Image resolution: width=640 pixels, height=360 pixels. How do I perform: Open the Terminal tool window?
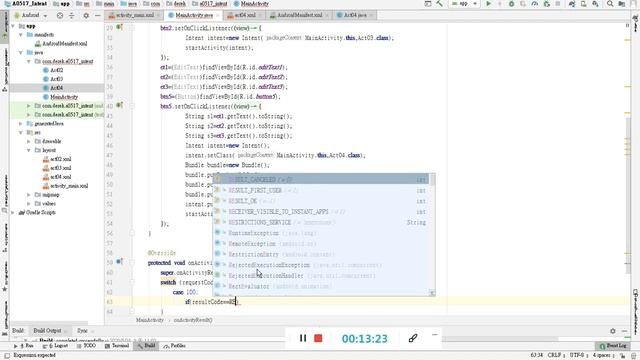(x=117, y=346)
